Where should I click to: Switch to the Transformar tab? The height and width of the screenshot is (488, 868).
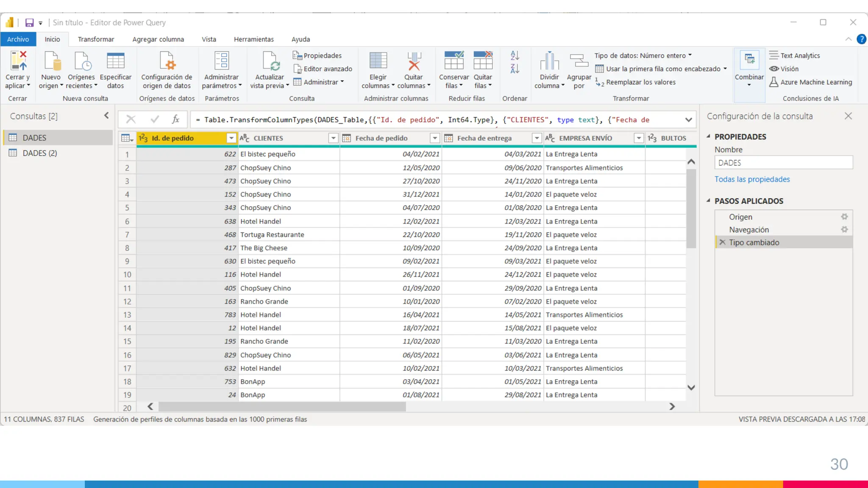point(96,39)
